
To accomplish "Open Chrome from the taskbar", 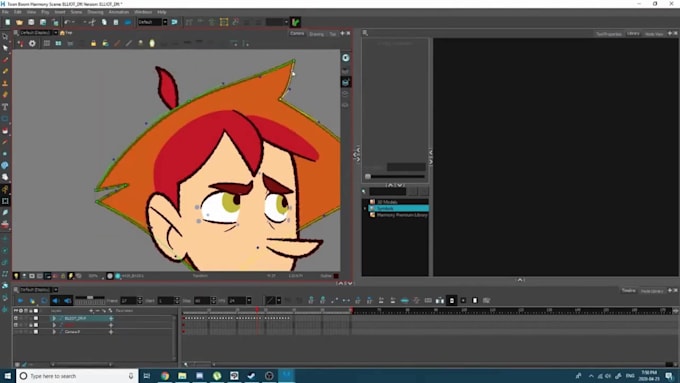I will coord(165,376).
